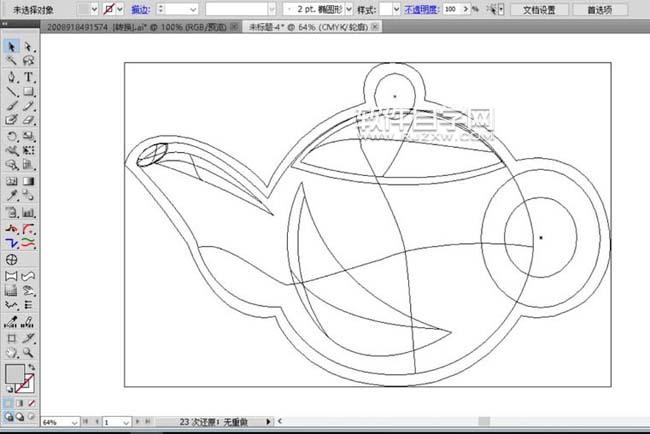Select the Paintbrush tool
The image size is (650, 434).
click(x=11, y=106)
